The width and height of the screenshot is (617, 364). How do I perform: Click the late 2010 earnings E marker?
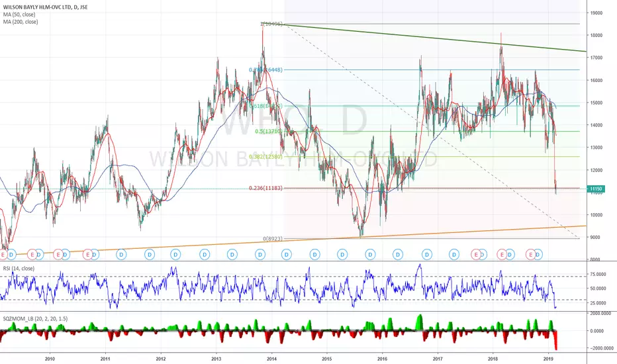click(87, 255)
